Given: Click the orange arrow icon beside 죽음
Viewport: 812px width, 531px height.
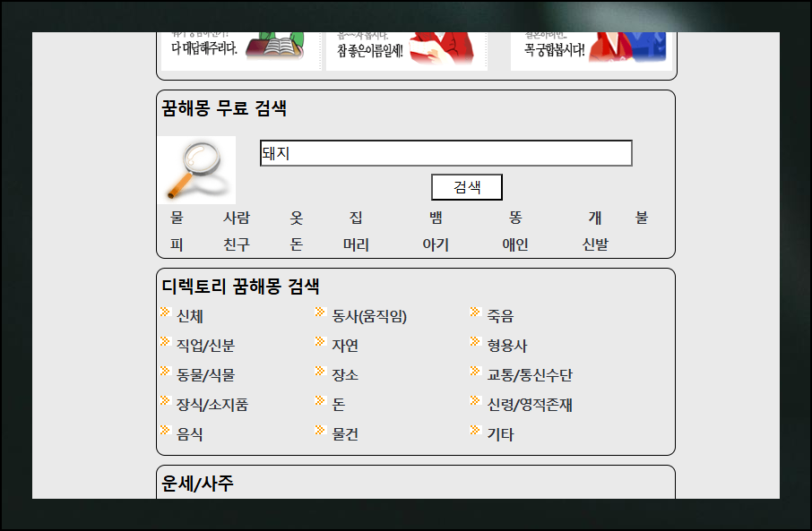Looking at the screenshot, I should point(475,312).
